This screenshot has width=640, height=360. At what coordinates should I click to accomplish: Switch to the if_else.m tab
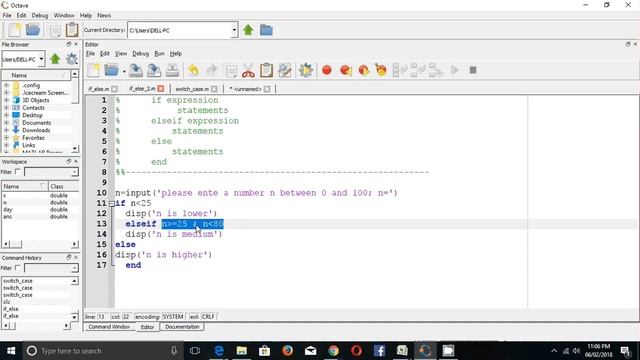pos(98,89)
